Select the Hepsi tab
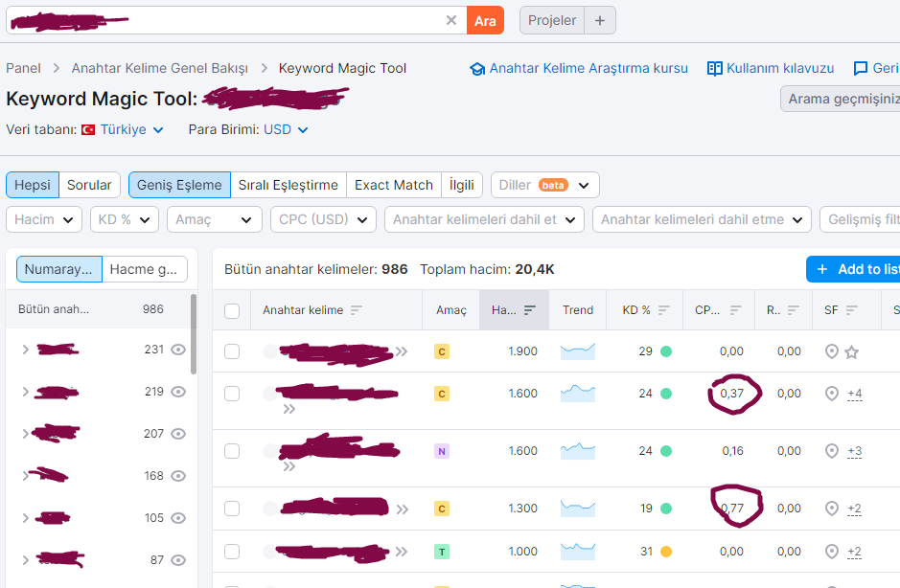900x588 pixels. click(33, 185)
